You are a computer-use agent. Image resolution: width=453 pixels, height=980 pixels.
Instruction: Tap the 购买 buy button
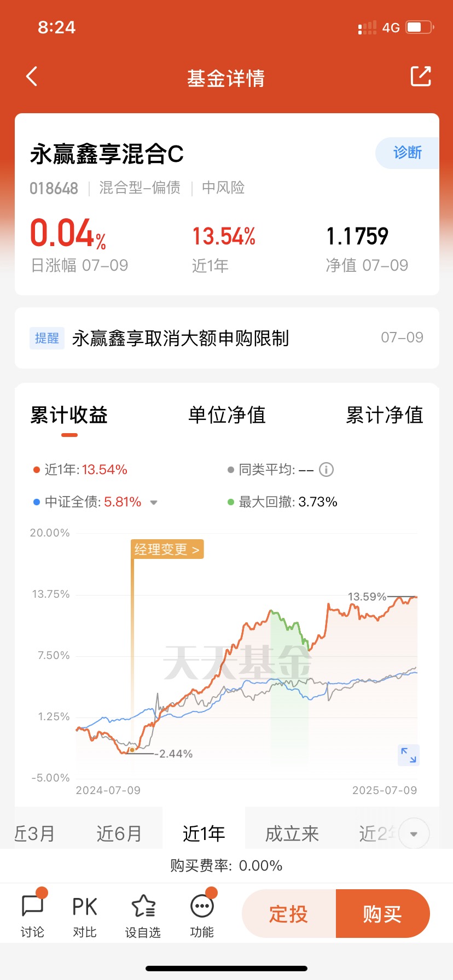tap(382, 913)
